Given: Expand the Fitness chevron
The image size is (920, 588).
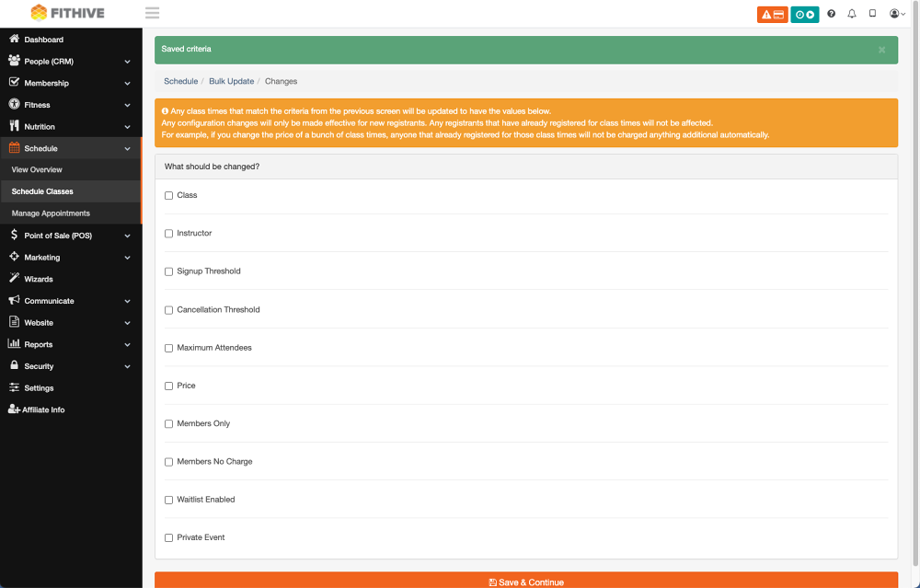Looking at the screenshot, I should coord(127,105).
